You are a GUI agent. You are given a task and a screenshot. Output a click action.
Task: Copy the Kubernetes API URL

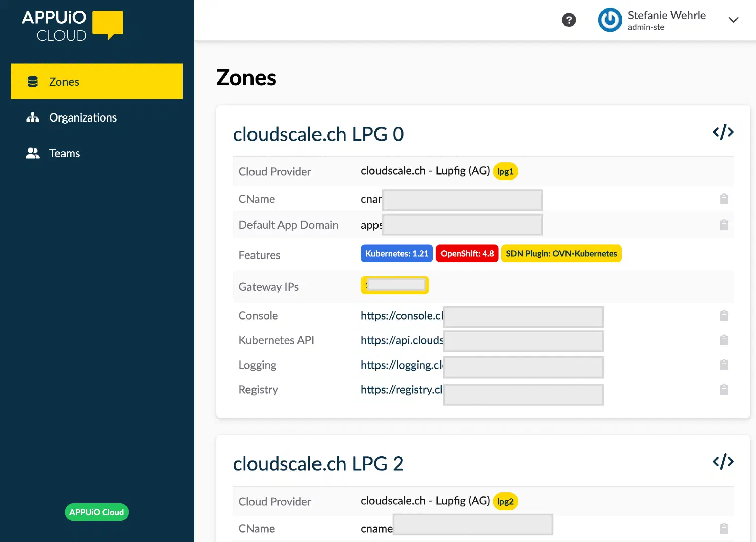point(724,340)
